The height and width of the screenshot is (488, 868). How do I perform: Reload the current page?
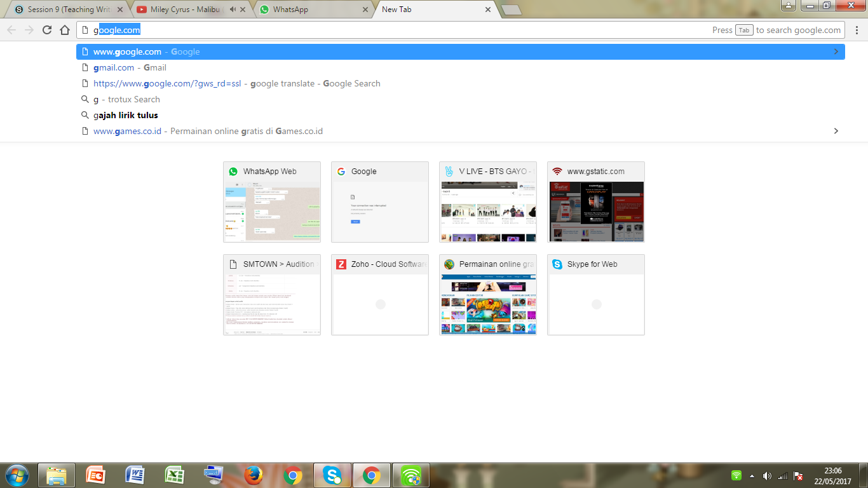pyautogui.click(x=47, y=30)
